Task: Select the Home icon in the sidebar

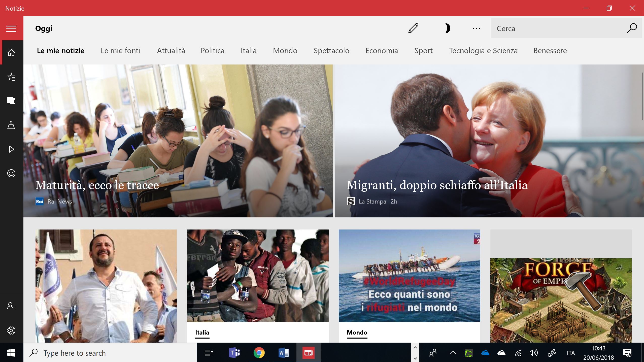Action: pos(11,52)
